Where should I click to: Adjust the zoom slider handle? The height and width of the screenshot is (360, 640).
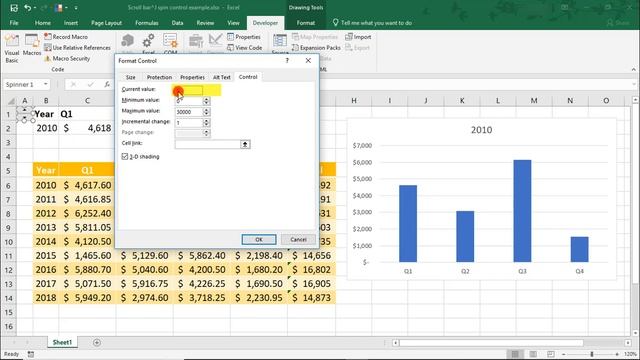(591, 354)
